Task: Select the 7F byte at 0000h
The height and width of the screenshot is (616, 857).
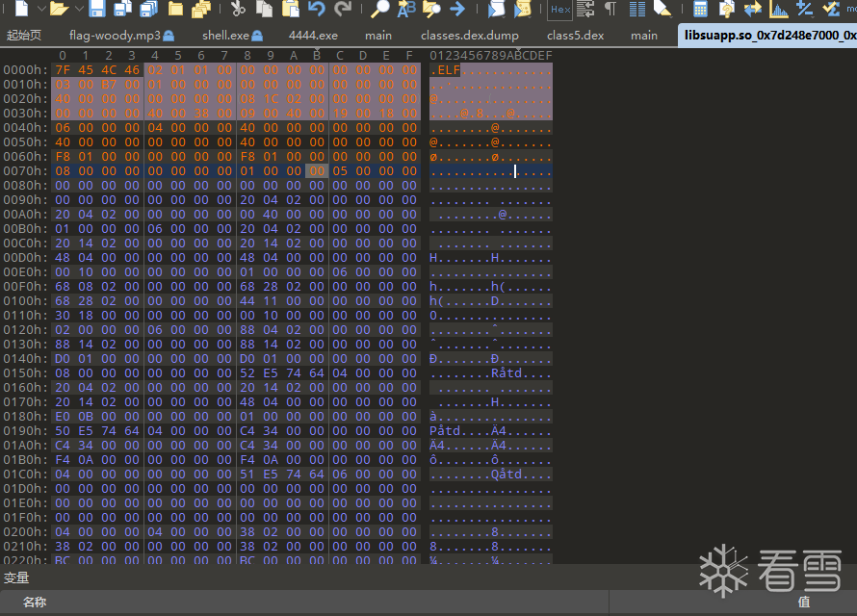Action: pyautogui.click(x=63, y=70)
